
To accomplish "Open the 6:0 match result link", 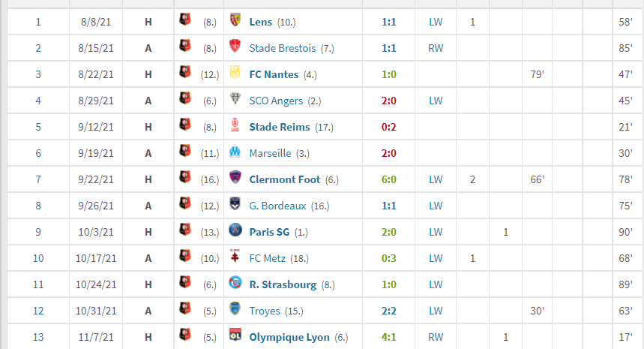I will (388, 179).
